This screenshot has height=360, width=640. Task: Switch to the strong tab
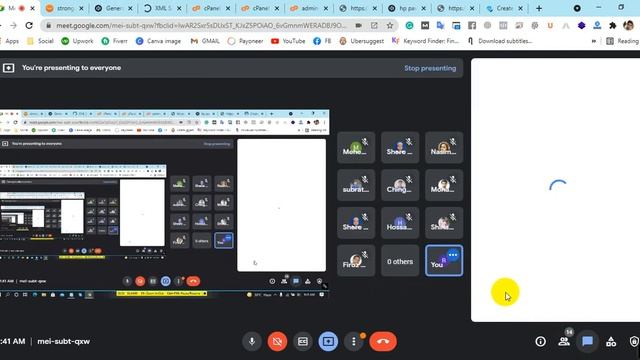tap(64, 8)
